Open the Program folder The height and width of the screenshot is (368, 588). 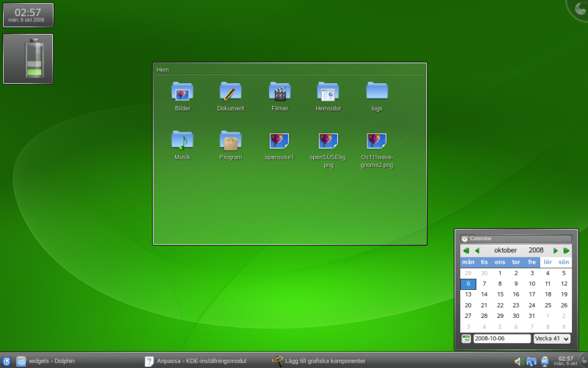231,145
